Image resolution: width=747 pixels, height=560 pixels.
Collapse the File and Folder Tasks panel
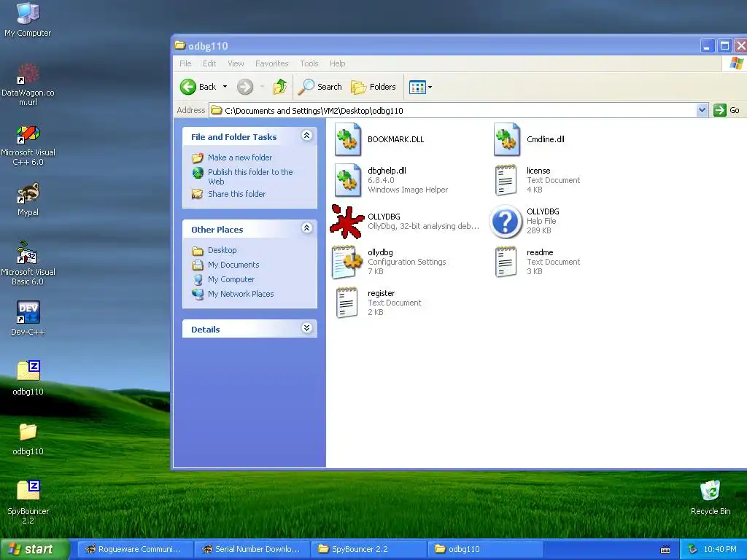[x=307, y=136]
